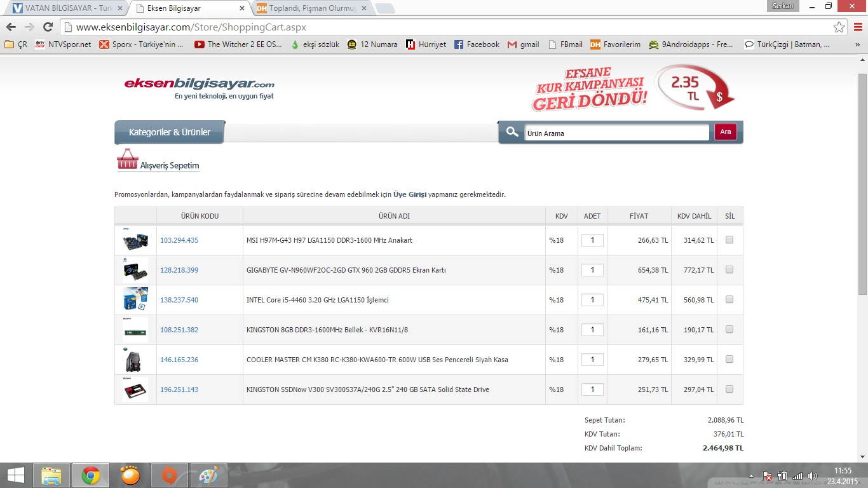
Task: Open the gmail bookmark
Action: point(524,44)
